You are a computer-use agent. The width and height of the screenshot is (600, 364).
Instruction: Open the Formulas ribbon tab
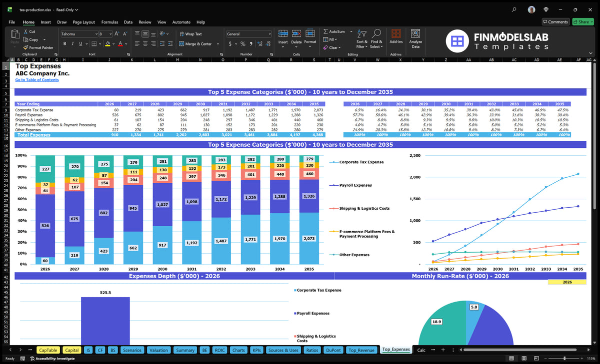click(x=109, y=22)
